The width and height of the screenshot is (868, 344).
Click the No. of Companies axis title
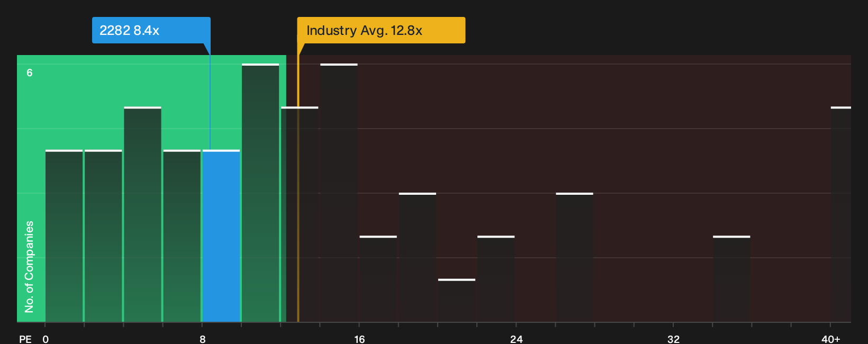coord(29,266)
